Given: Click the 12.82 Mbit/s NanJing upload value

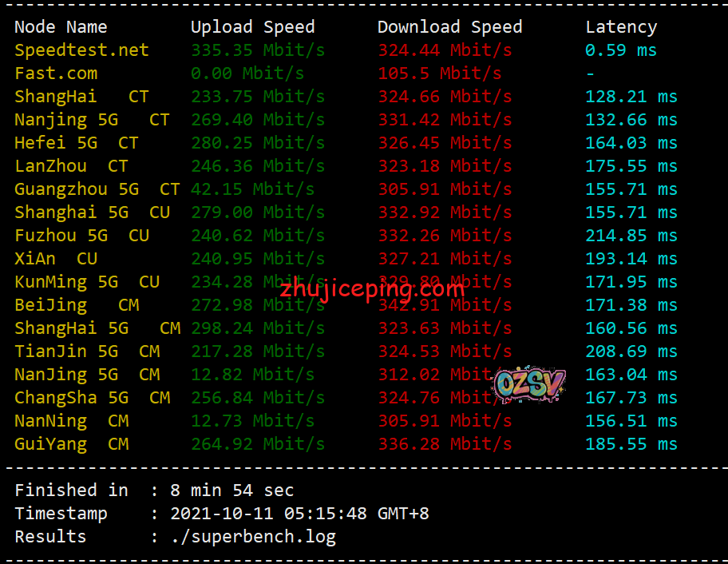Looking at the screenshot, I should coord(252,375).
